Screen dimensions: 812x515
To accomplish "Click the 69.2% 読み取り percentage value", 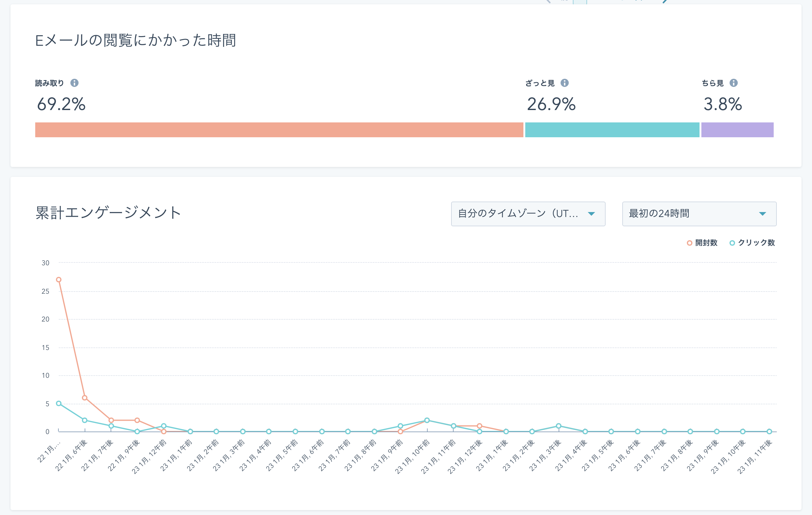I will pos(61,104).
